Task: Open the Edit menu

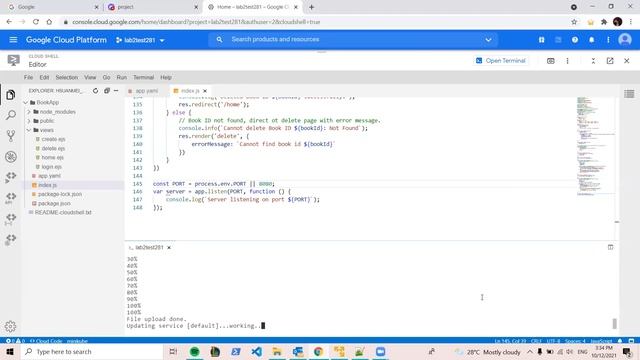Action: pos(44,77)
